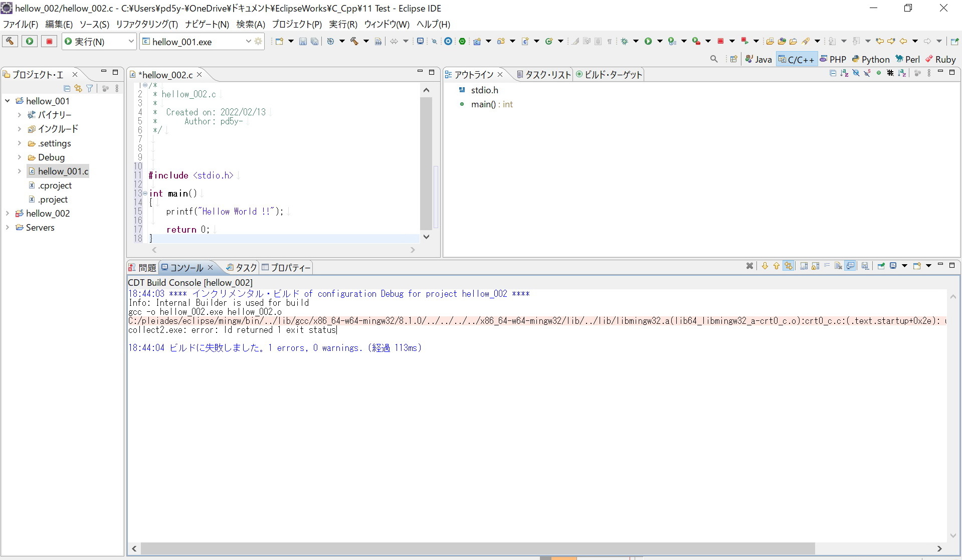Screen dimensions: 962x560
Task: Open the ファイル(F) menu
Action: pyautogui.click(x=21, y=24)
